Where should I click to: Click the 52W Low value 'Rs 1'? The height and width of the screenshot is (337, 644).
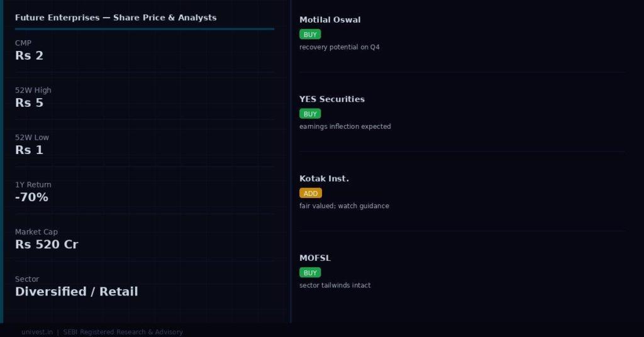[x=29, y=150]
